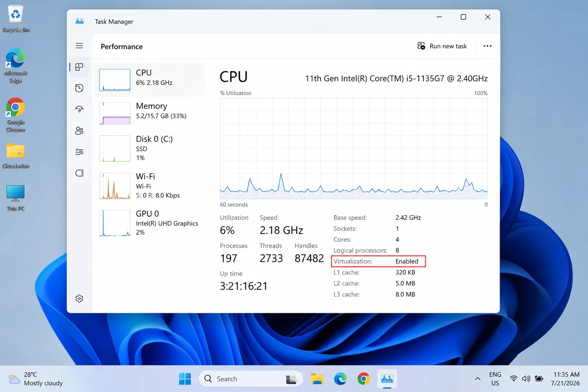Minimize the Task Manager window

coord(439,17)
